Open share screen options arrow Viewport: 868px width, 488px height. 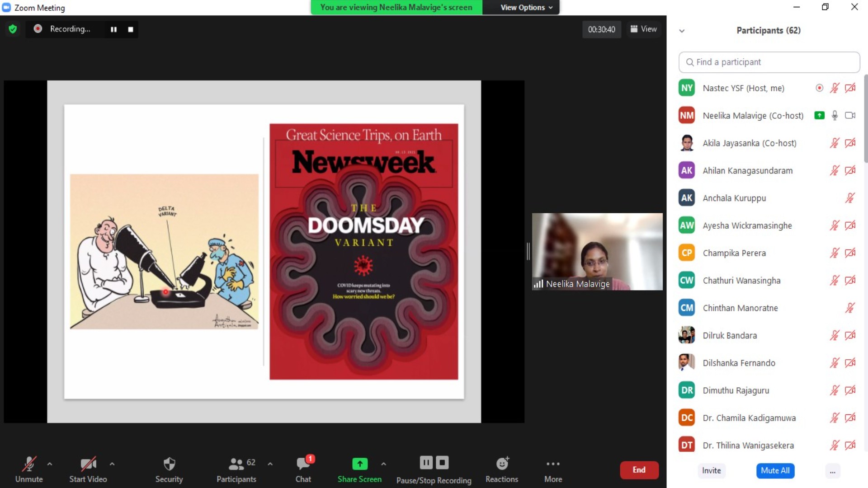tap(383, 464)
